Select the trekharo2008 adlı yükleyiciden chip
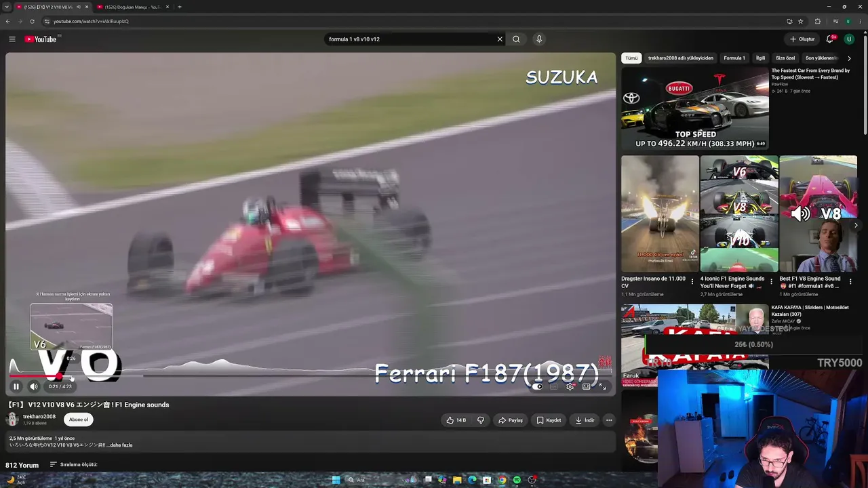 click(x=681, y=58)
